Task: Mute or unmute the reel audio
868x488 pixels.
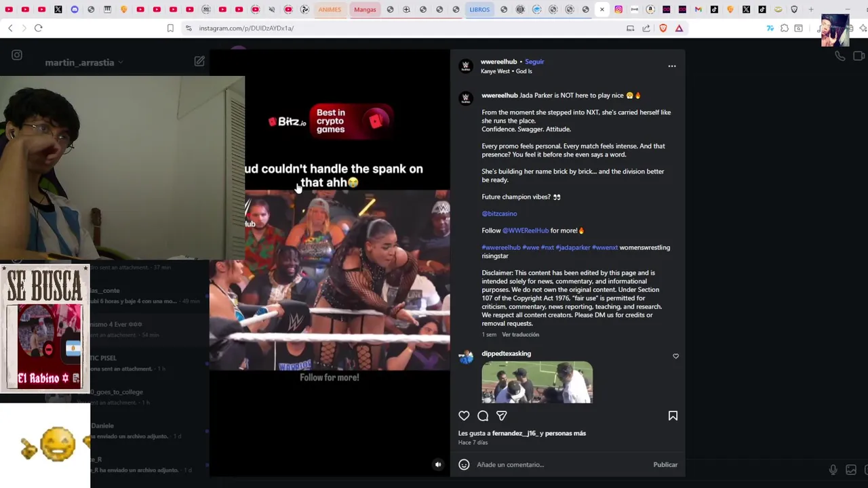Action: [x=438, y=465]
